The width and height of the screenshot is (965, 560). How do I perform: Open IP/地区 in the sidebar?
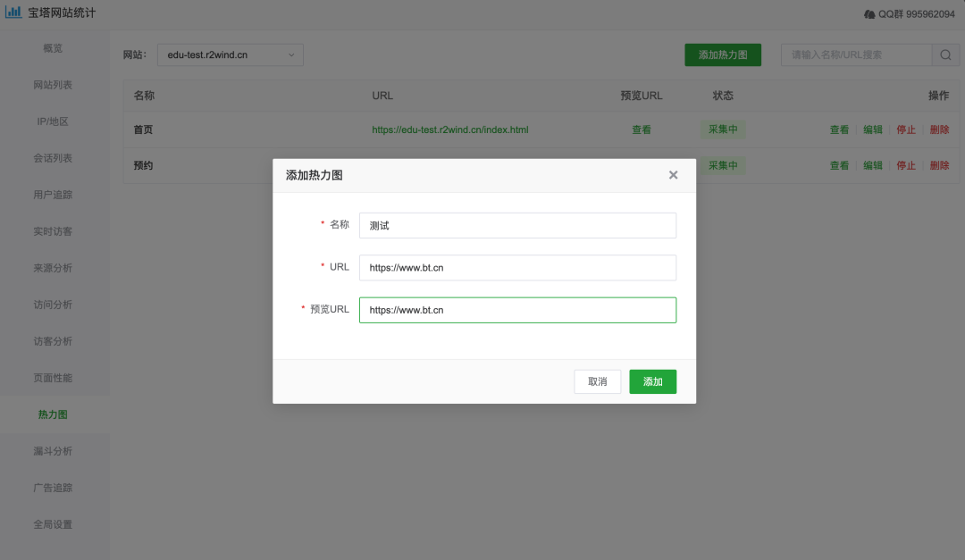point(53,121)
